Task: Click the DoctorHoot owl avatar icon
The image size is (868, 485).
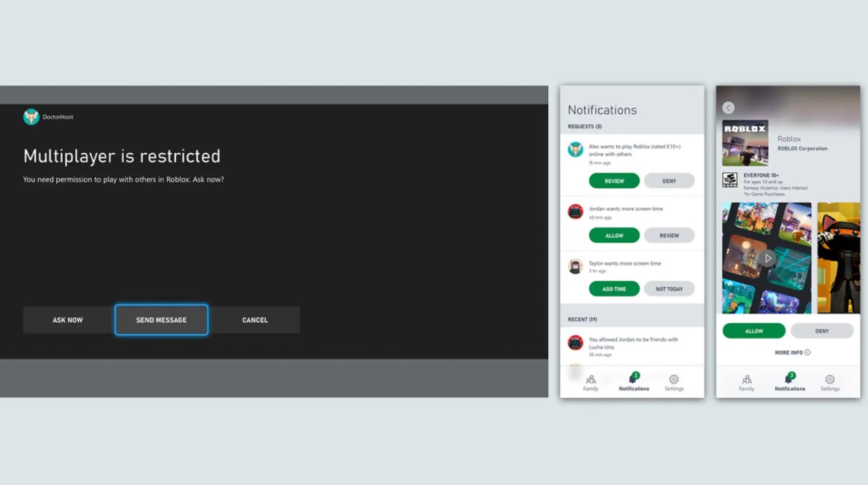Action: coord(31,117)
